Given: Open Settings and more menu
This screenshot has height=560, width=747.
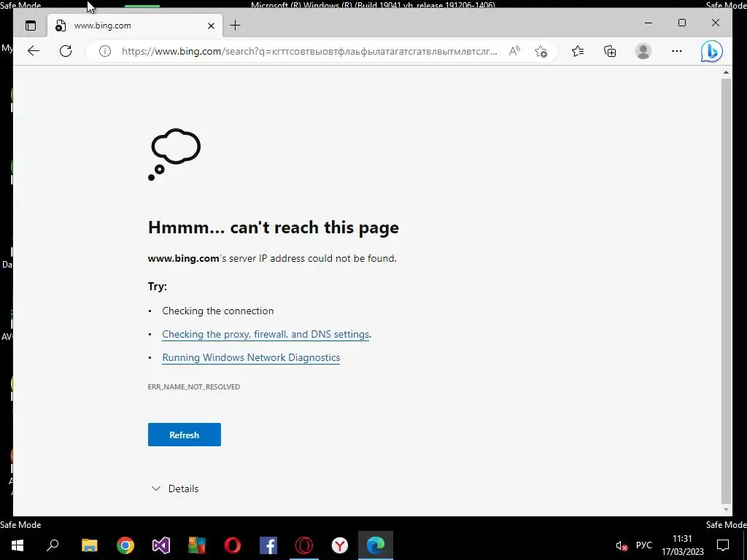Looking at the screenshot, I should tap(676, 51).
